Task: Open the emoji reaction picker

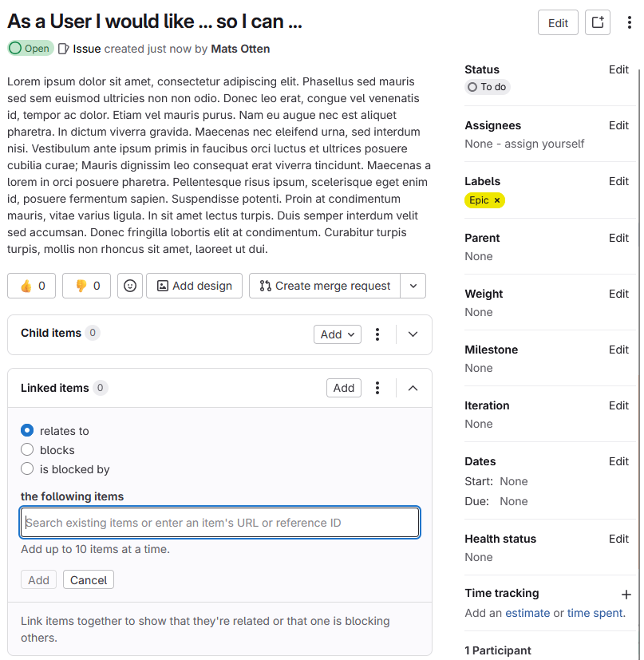Action: 129,286
